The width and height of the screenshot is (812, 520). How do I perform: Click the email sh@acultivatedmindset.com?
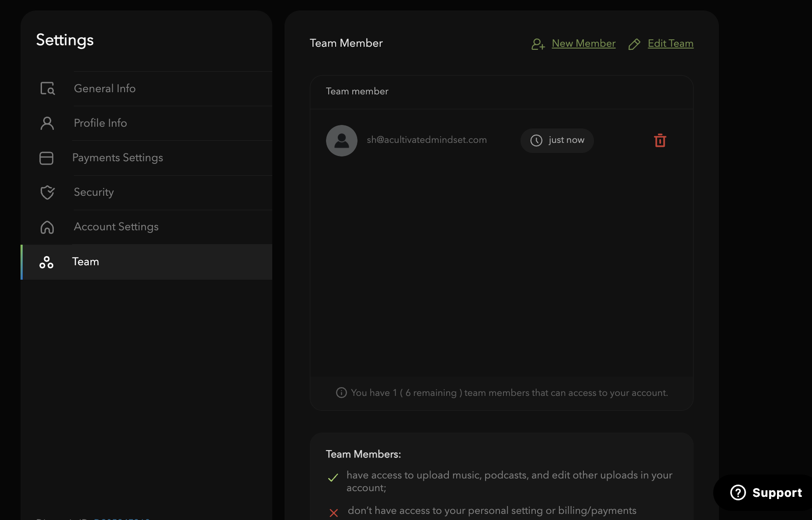pos(427,140)
